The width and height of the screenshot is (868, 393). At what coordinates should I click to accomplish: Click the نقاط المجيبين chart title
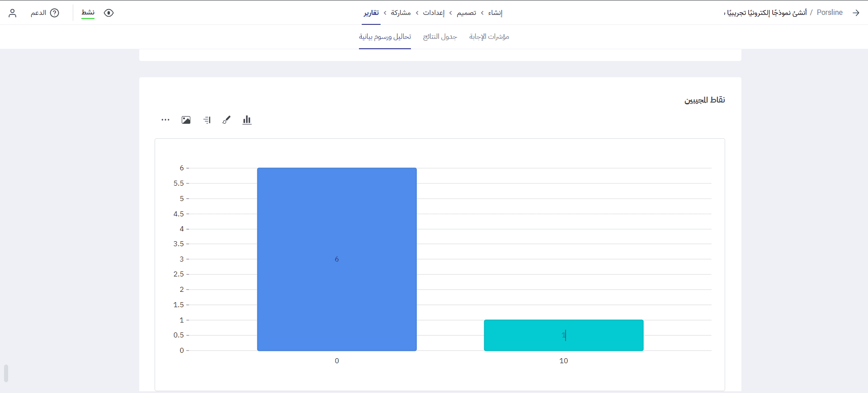704,100
